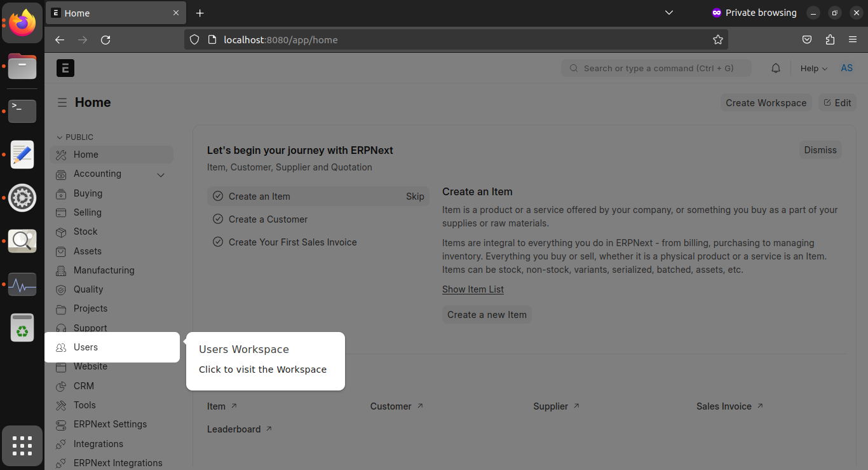The height and width of the screenshot is (470, 868).
Task: Focus the search or command bar
Action: (656, 68)
